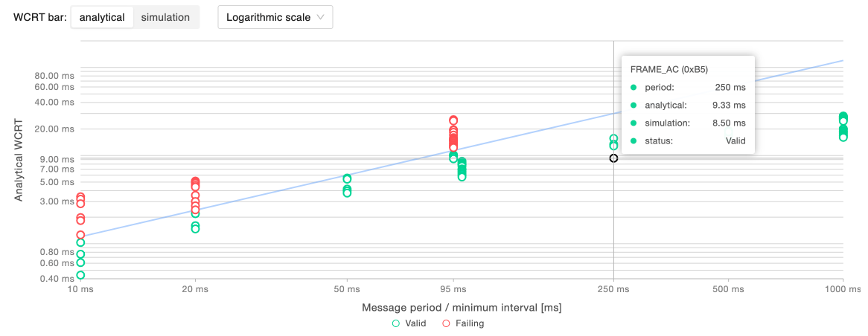Image resolution: width=868 pixels, height=336 pixels.
Task: Click the green dot beside tooltip status
Action: (x=633, y=140)
